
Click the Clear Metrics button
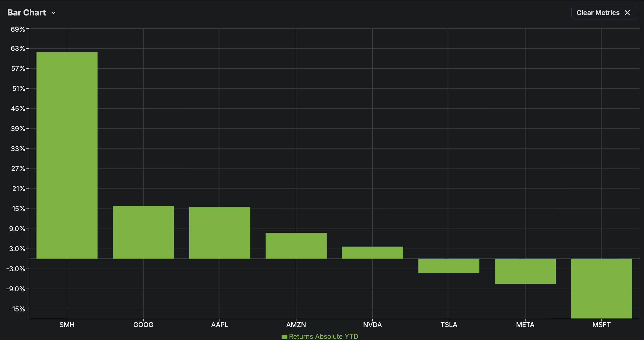coord(604,13)
